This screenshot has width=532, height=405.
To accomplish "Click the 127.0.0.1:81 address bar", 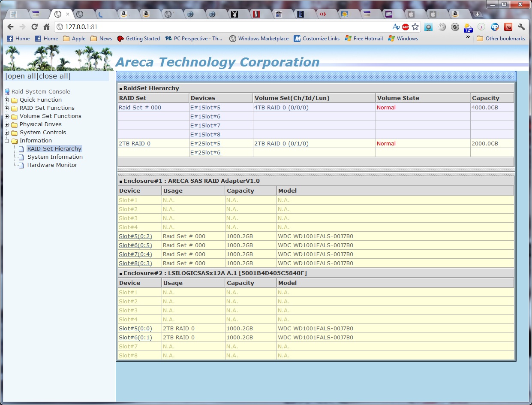I will tap(223, 27).
